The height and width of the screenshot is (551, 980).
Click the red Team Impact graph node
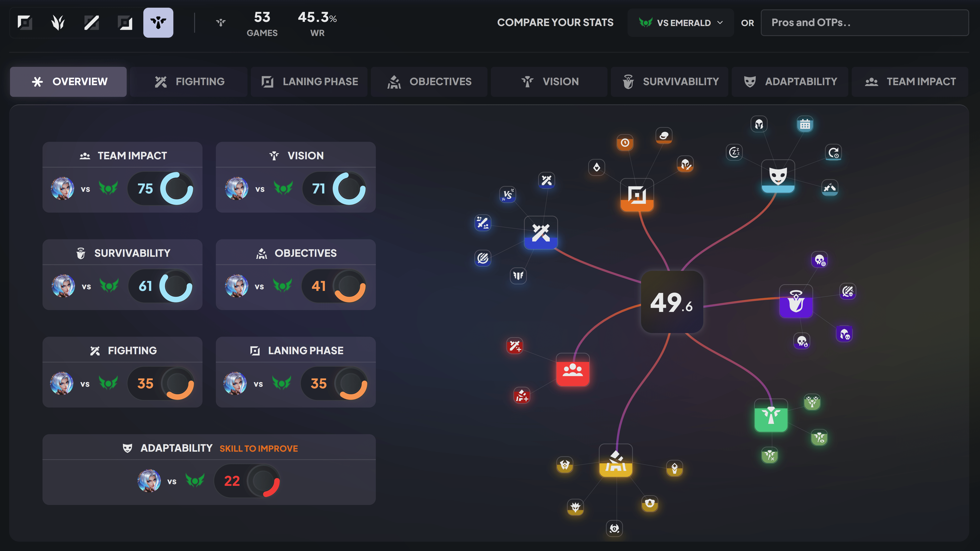[x=572, y=370]
